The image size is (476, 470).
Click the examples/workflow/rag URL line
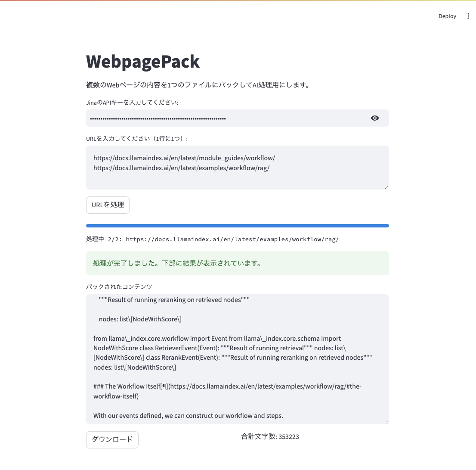pos(181,168)
